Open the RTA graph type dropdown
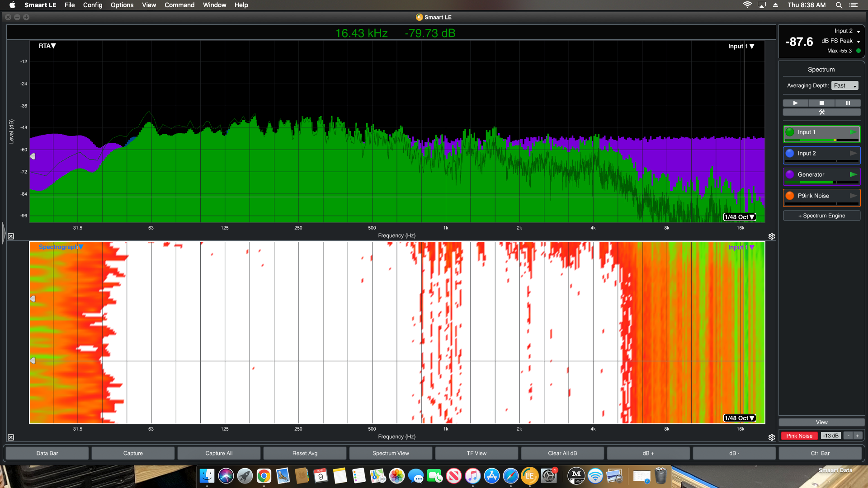This screenshot has height=488, width=868. pyautogui.click(x=47, y=46)
